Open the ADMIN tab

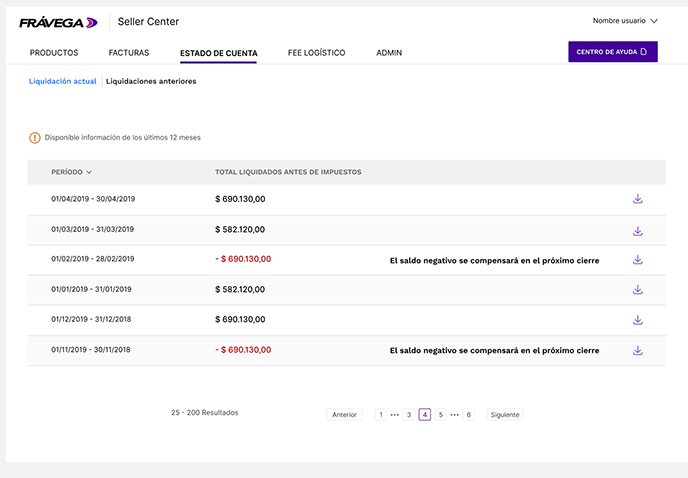tap(389, 53)
